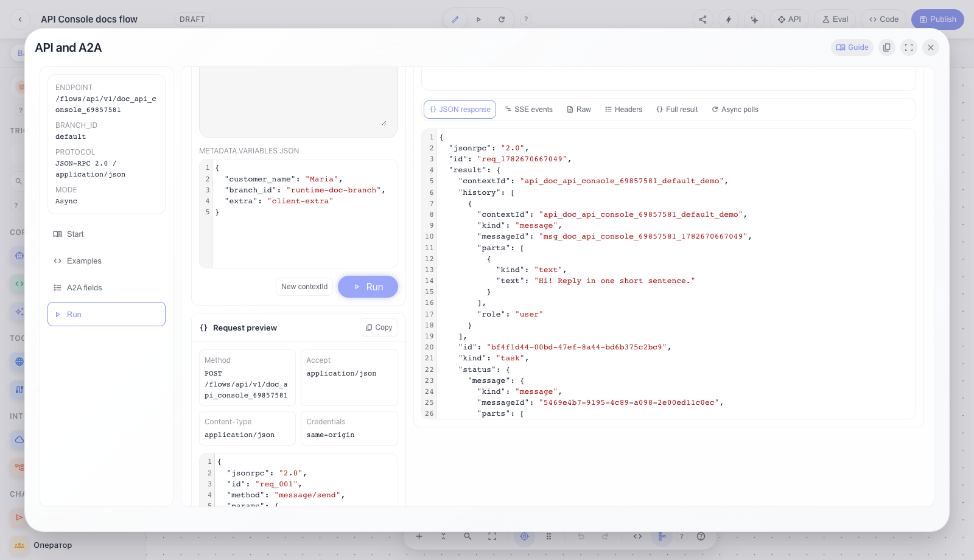This screenshot has height=560, width=974.
Task: Open the help question mark in the top toolbar
Action: 526,19
